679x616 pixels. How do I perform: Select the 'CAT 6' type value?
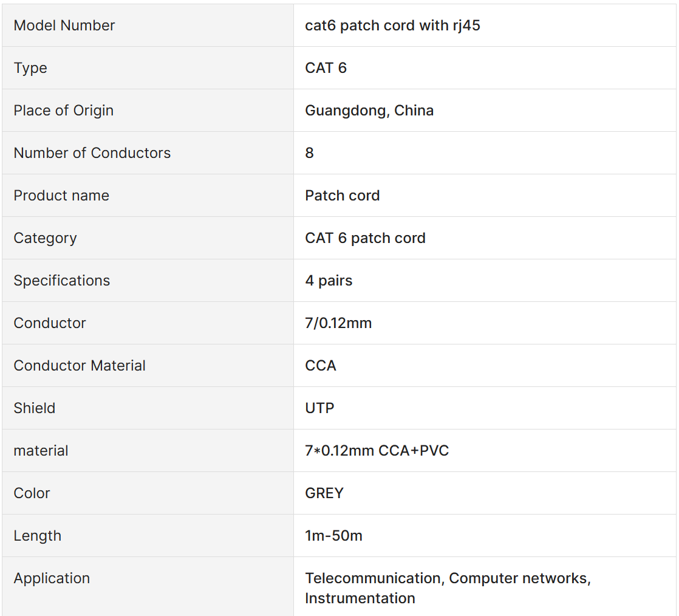coord(326,68)
